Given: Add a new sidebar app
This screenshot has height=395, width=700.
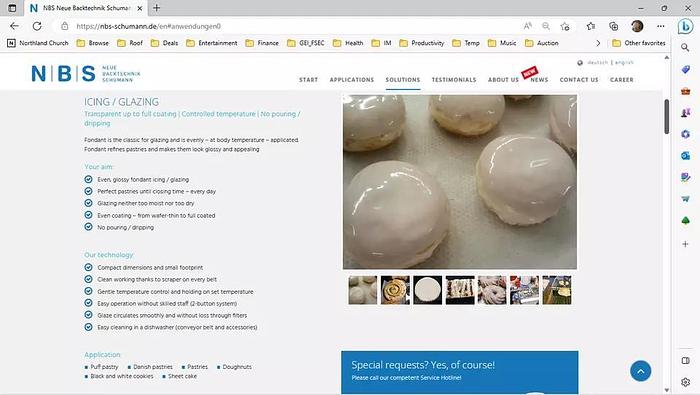Looking at the screenshot, I should coord(685,244).
